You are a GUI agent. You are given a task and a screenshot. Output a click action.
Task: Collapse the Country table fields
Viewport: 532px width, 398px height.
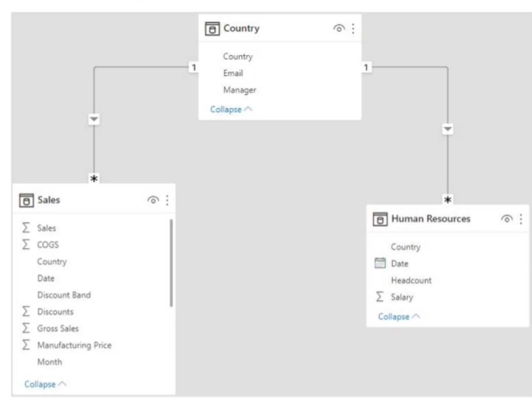[x=231, y=109]
